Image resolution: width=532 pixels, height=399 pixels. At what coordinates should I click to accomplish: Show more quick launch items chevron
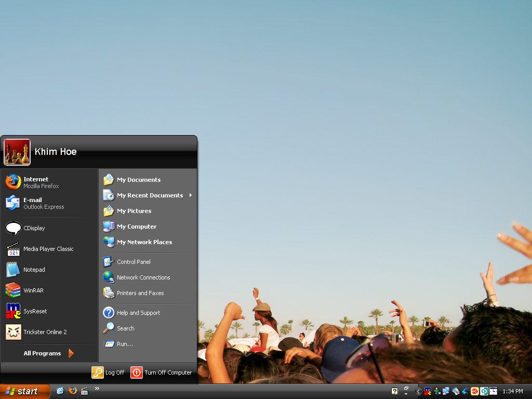pyautogui.click(x=97, y=389)
